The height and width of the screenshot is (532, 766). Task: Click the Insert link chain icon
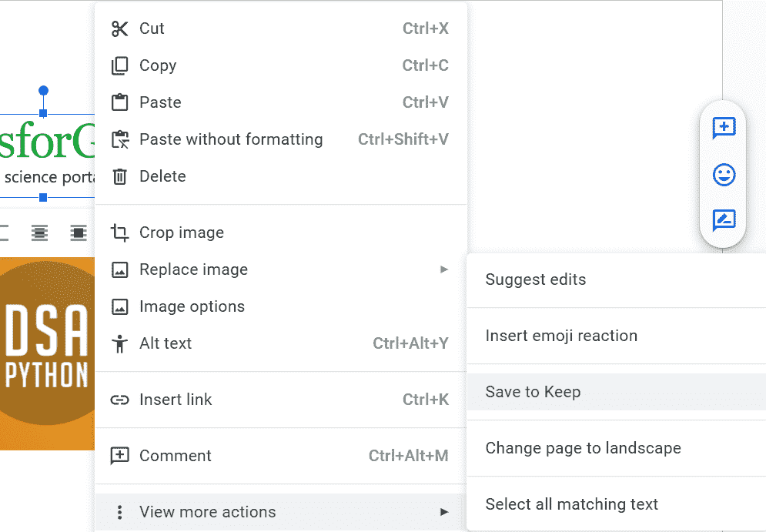click(x=119, y=400)
